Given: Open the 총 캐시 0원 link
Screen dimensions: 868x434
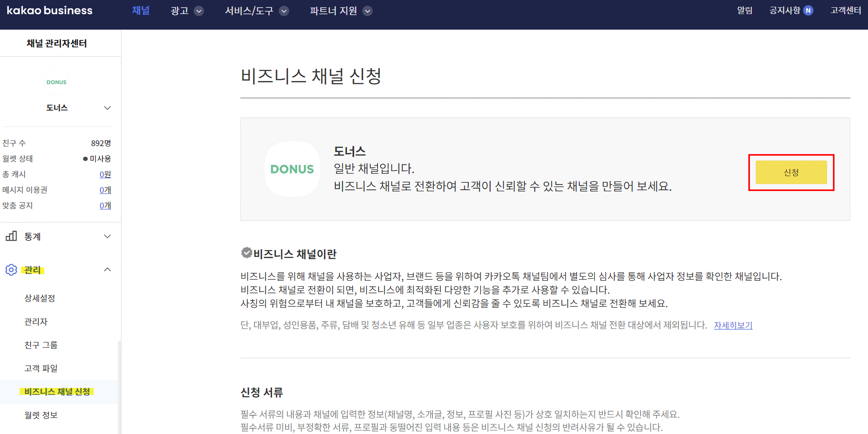Looking at the screenshot, I should [x=105, y=174].
